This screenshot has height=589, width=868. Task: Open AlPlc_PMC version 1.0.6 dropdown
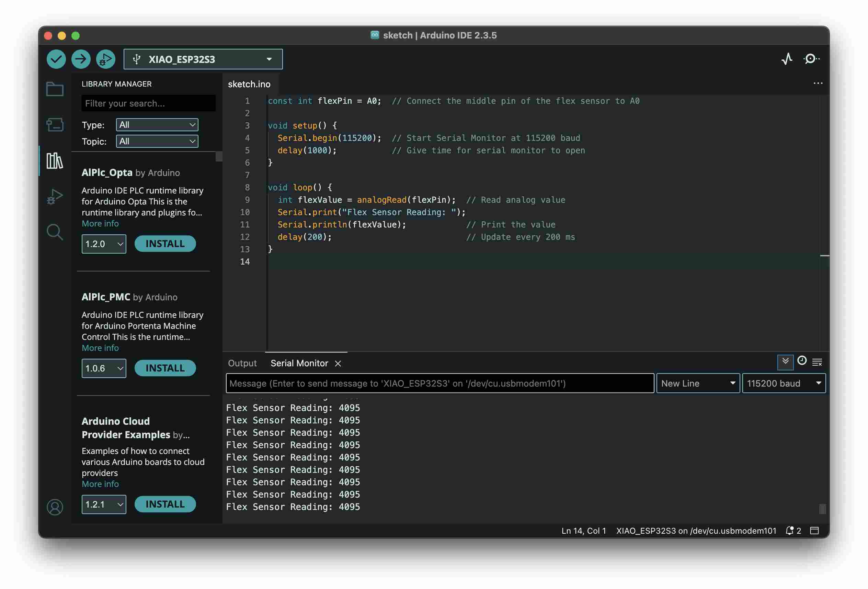click(104, 368)
